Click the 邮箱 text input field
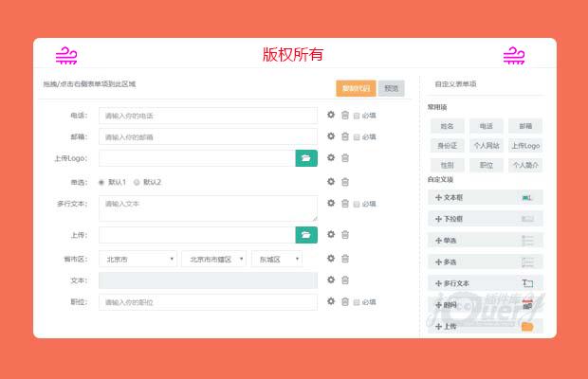The width and height of the screenshot is (588, 379). 208,136
